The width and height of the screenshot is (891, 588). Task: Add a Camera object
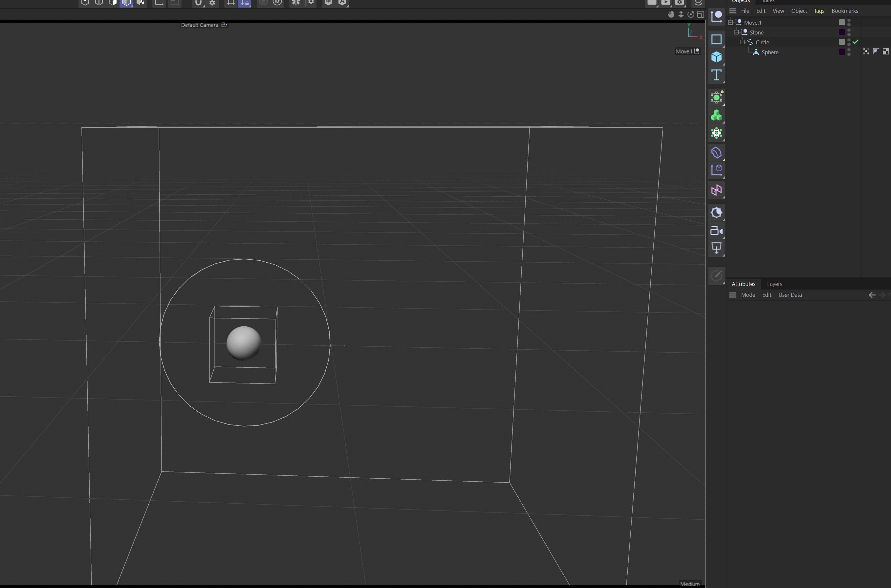pos(716,230)
